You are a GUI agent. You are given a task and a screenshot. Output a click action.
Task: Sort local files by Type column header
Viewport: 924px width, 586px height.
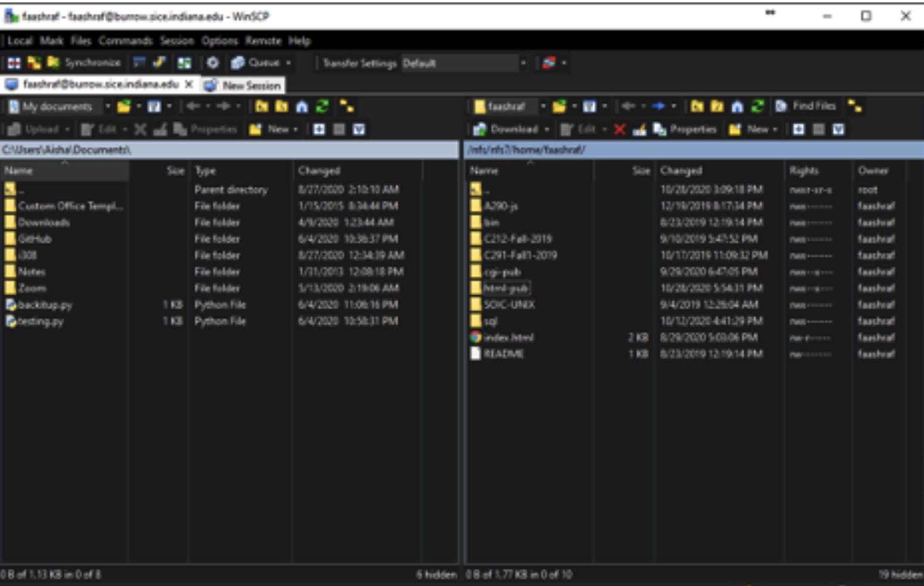(240, 171)
